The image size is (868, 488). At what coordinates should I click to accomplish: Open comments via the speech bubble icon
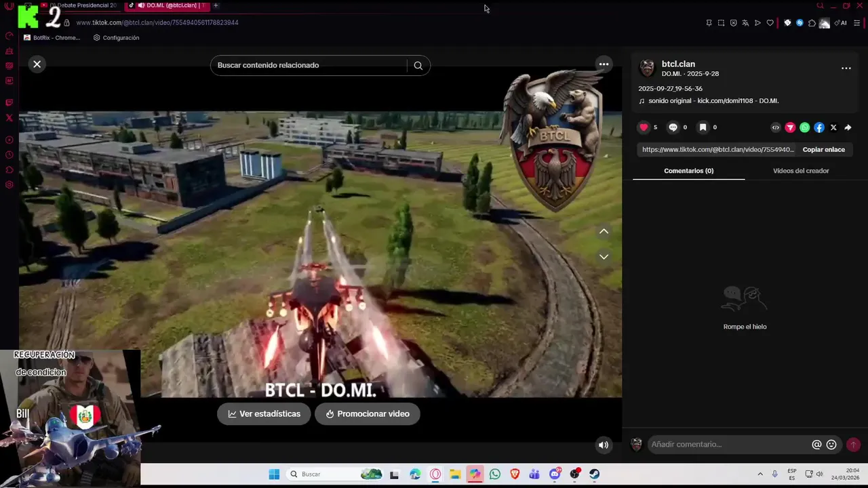coord(673,127)
